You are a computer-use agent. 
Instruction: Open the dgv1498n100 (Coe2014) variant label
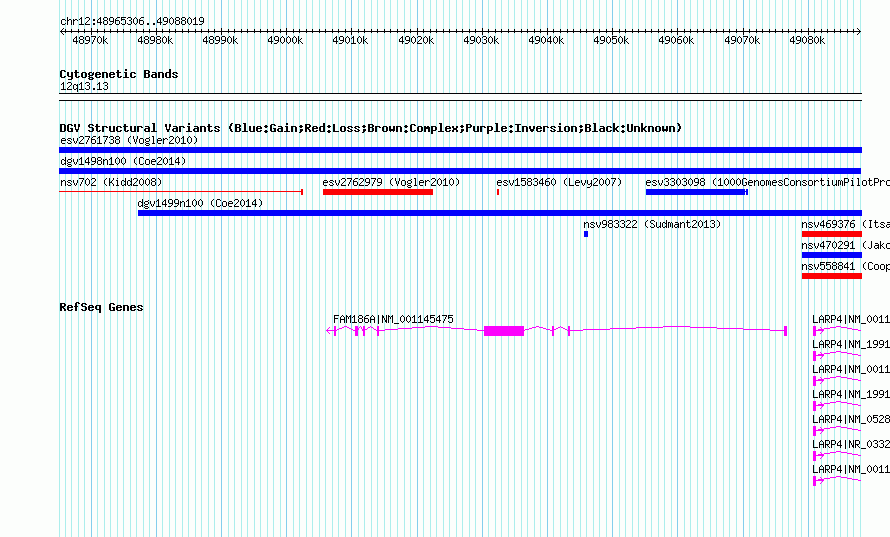tap(123, 161)
